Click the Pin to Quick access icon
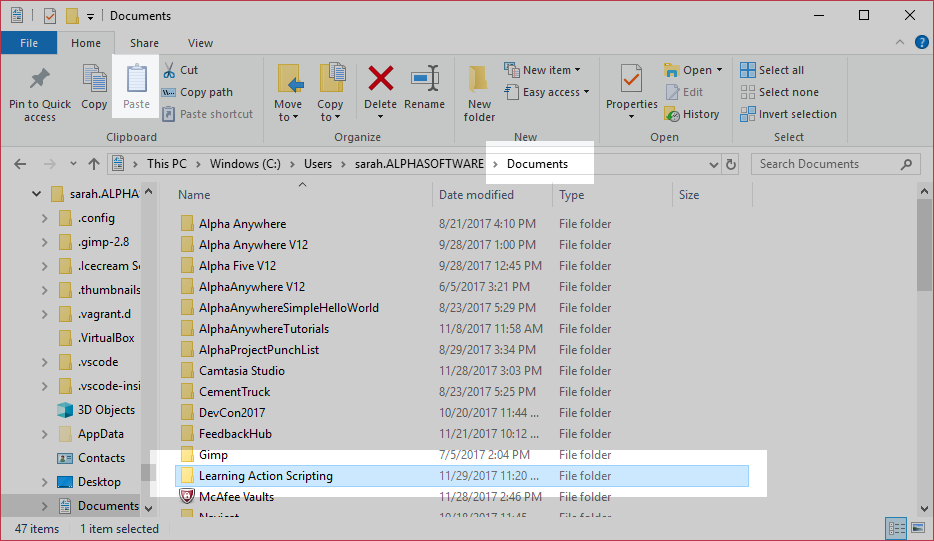 tap(39, 79)
